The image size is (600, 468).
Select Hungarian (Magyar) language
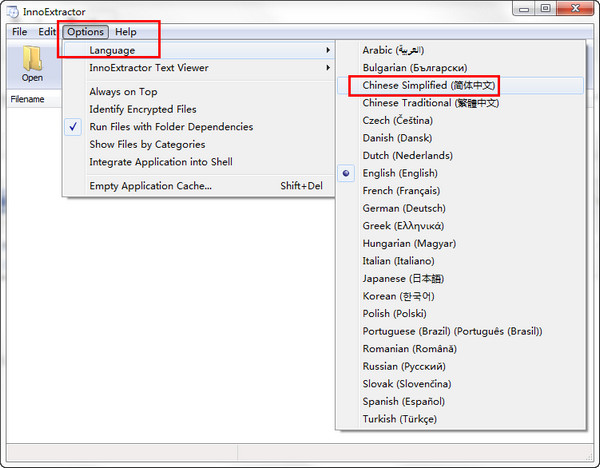tap(460, 244)
